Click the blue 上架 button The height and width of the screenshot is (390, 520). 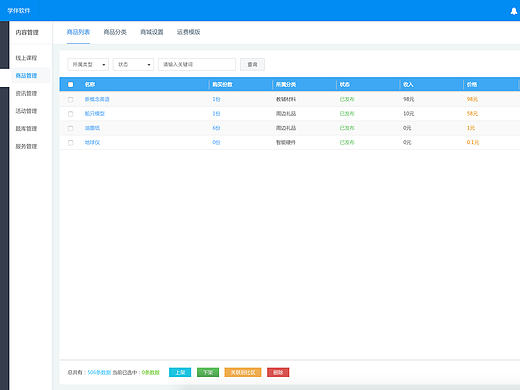180,372
